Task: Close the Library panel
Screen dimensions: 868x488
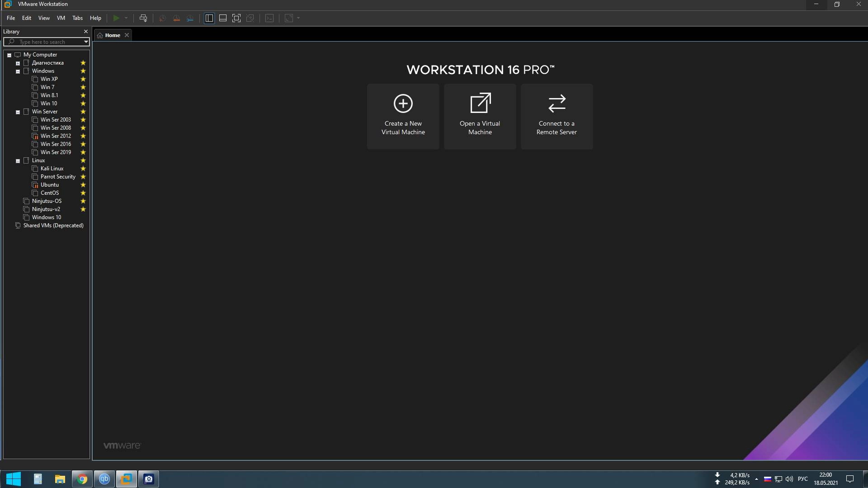Action: [x=86, y=31]
